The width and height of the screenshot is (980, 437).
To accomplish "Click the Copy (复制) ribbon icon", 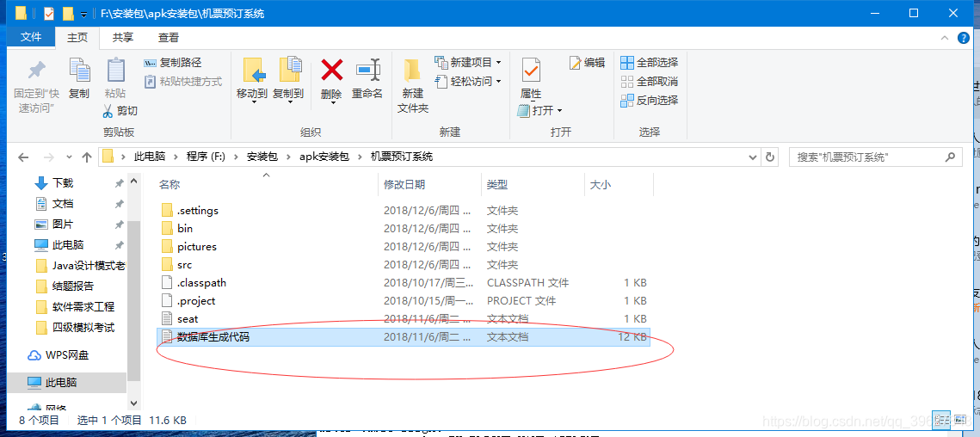I will pyautogui.click(x=79, y=70).
